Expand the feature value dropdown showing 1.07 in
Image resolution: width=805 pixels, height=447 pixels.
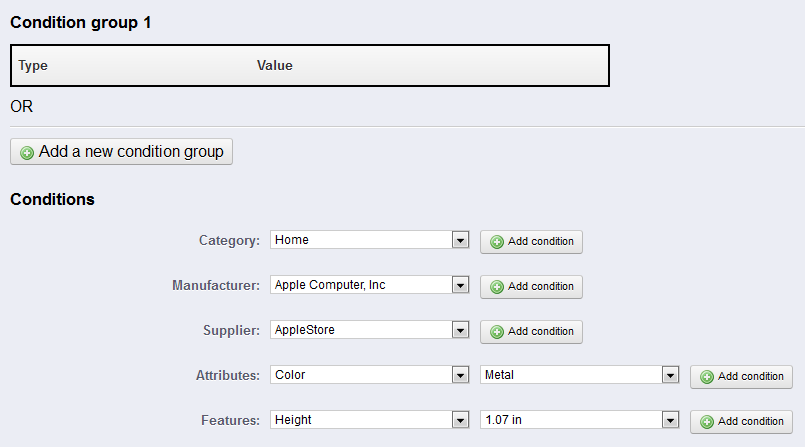tap(579, 420)
